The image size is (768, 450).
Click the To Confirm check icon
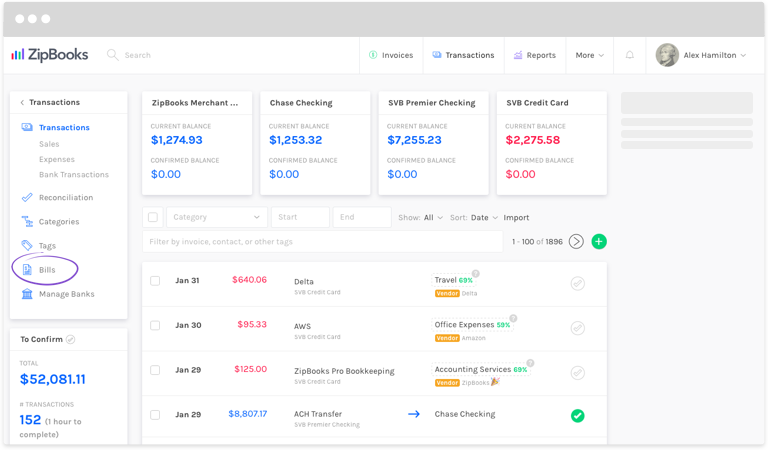pyautogui.click(x=71, y=339)
